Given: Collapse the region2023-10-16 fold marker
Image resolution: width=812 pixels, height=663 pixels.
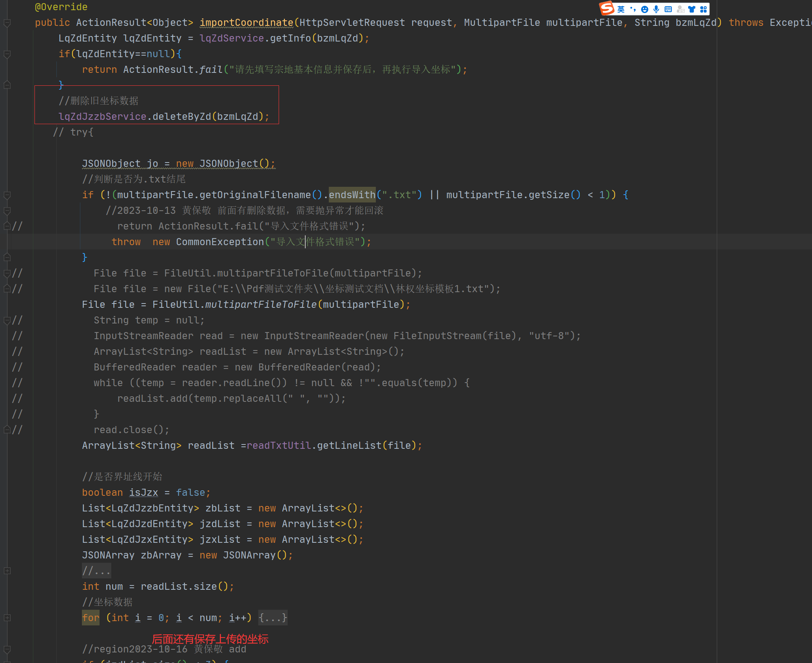Looking at the screenshot, I should click(7, 649).
